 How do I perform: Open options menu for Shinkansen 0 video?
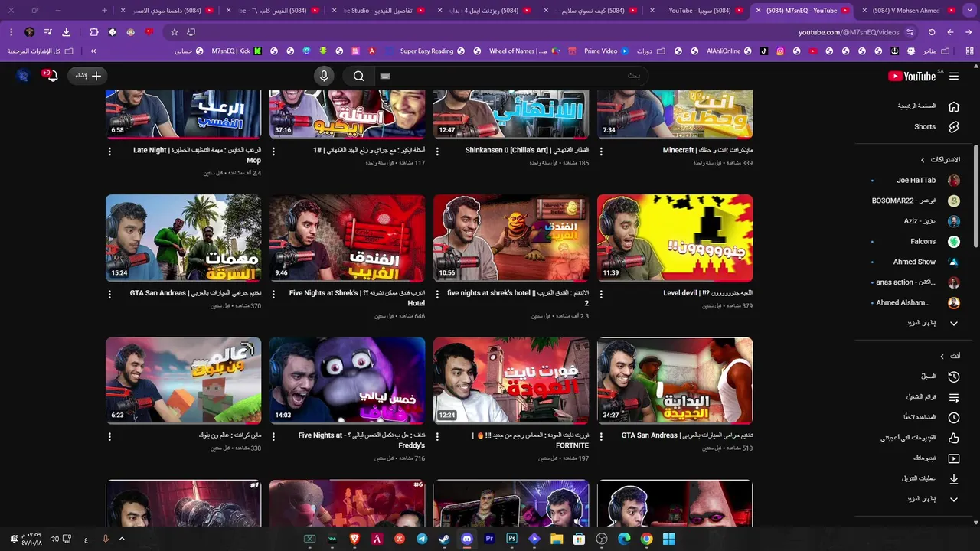tap(437, 152)
